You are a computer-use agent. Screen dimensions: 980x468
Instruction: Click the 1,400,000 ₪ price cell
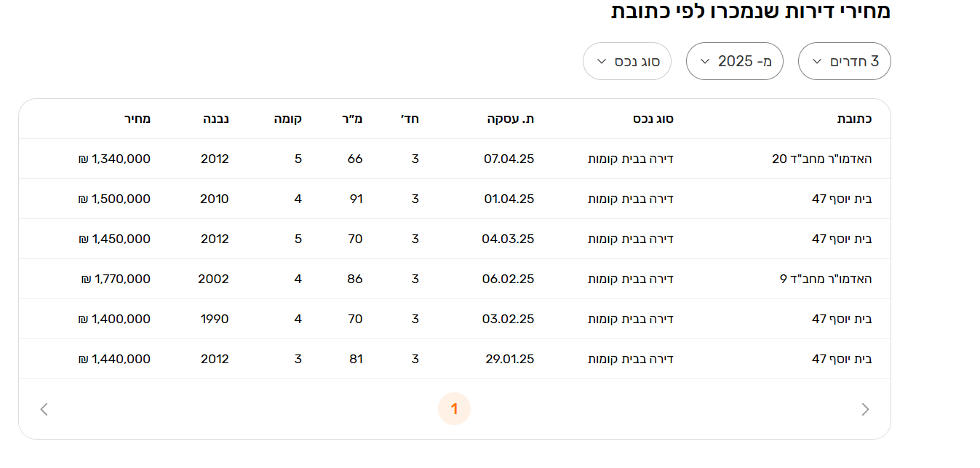click(x=114, y=319)
